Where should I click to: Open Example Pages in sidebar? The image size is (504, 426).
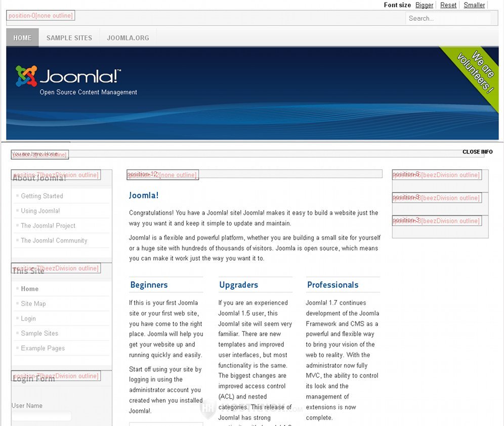click(43, 348)
